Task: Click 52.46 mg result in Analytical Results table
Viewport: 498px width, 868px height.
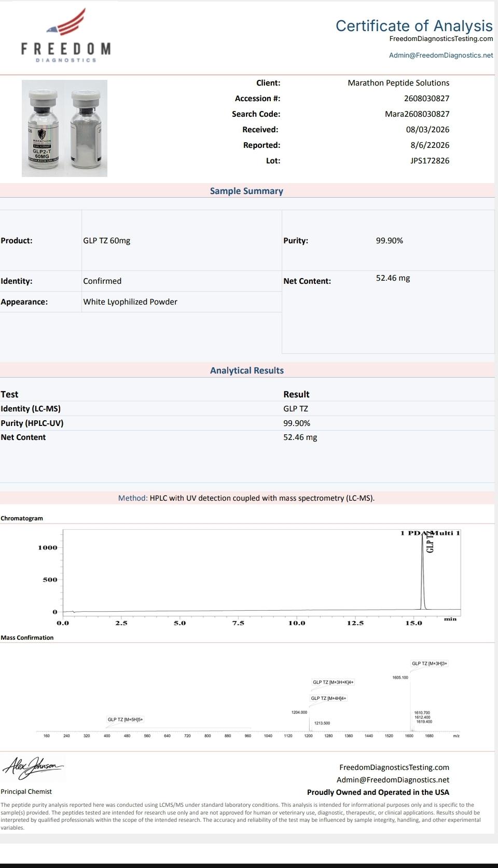Action: (x=300, y=437)
